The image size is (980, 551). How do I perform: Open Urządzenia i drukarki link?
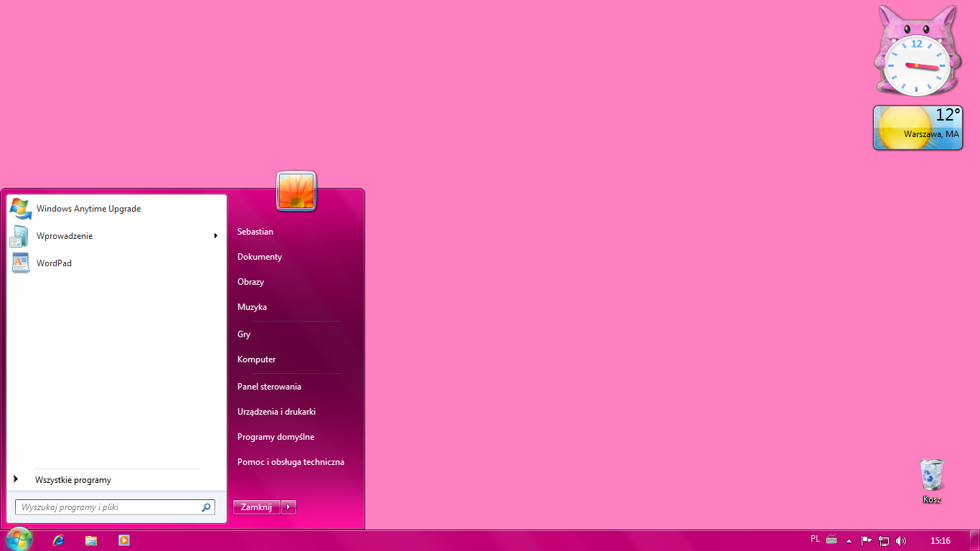coord(276,412)
